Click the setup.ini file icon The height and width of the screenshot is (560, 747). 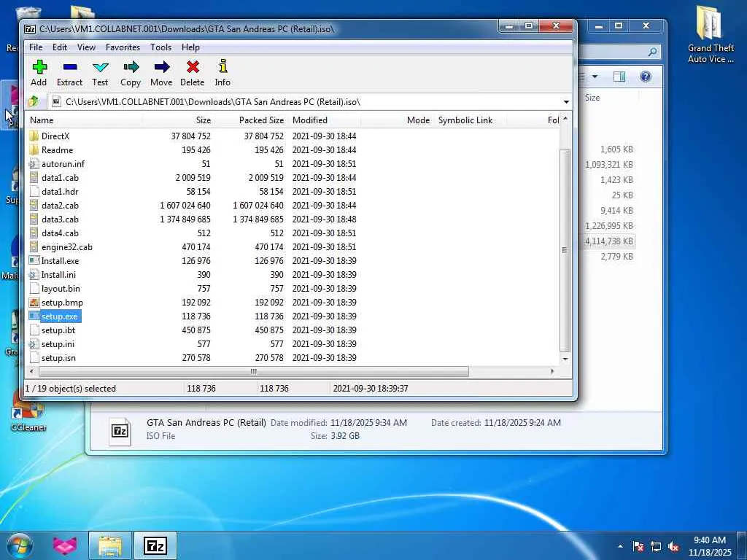(34, 344)
